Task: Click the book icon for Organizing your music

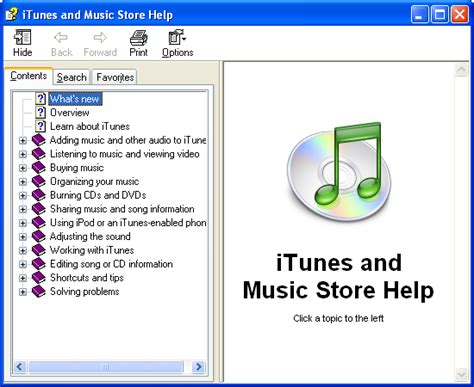Action: pos(39,181)
